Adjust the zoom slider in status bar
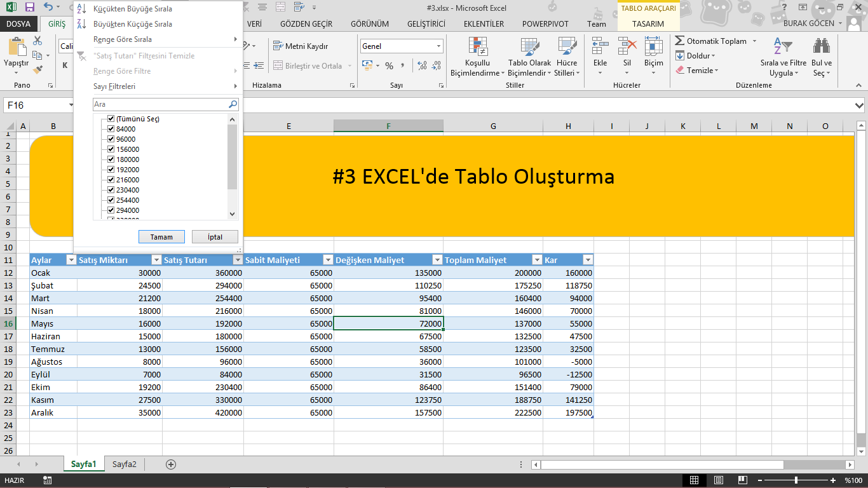868x488 pixels. 796,481
